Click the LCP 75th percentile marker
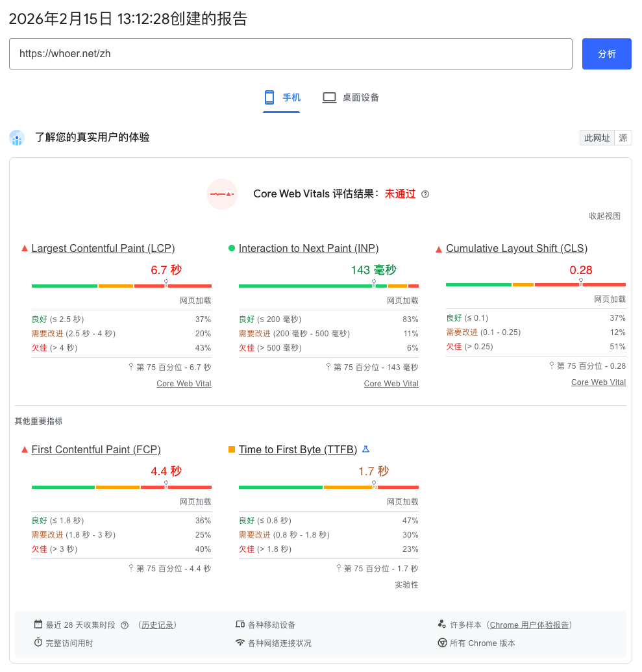 click(x=166, y=283)
